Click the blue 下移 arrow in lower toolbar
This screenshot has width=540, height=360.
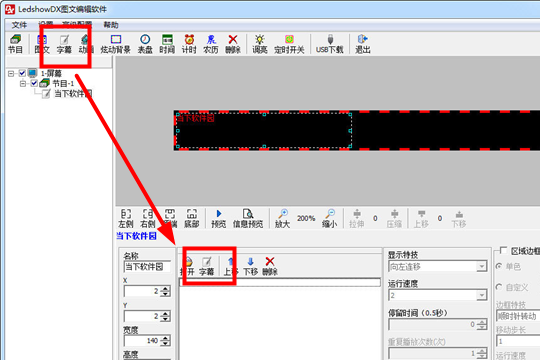[250, 266]
